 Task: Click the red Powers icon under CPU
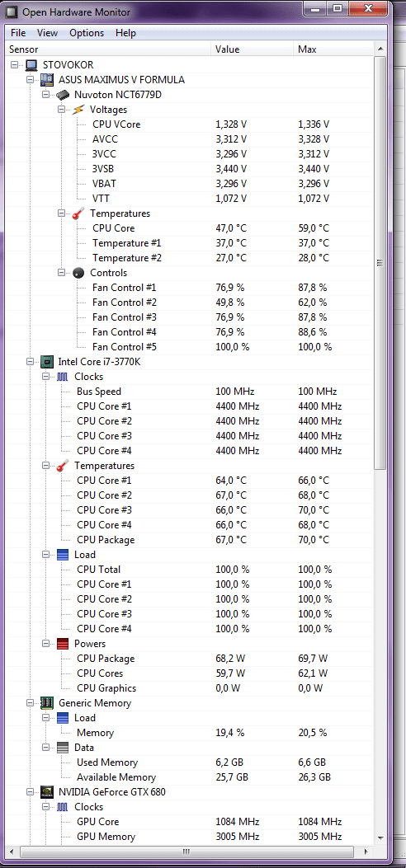[64, 644]
